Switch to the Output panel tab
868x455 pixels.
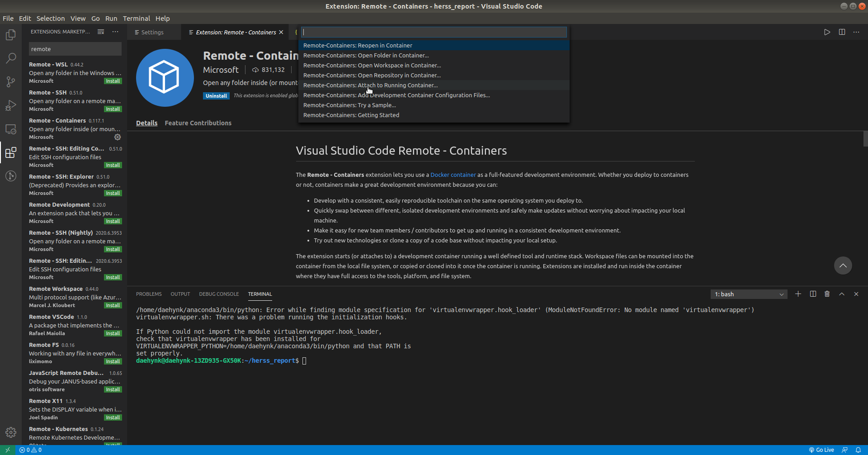(x=180, y=294)
